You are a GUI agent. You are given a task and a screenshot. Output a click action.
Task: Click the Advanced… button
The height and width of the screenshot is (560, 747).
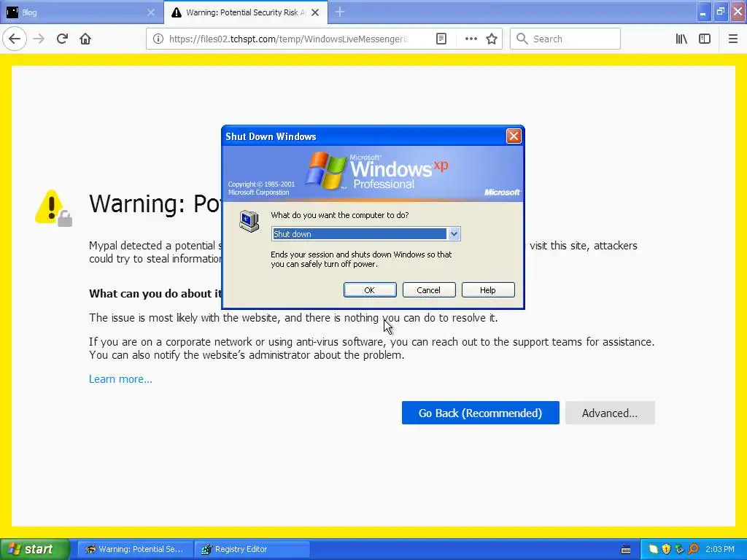click(x=610, y=413)
